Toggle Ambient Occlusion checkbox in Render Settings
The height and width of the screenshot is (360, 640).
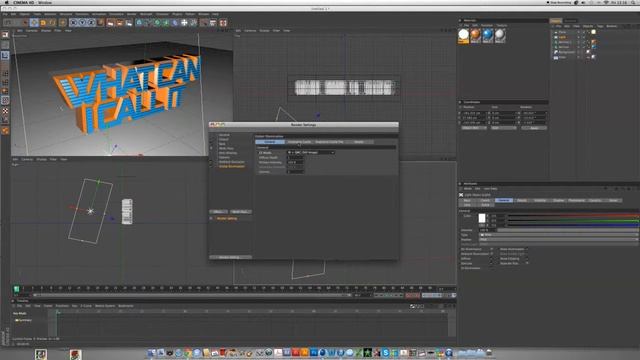211,162
